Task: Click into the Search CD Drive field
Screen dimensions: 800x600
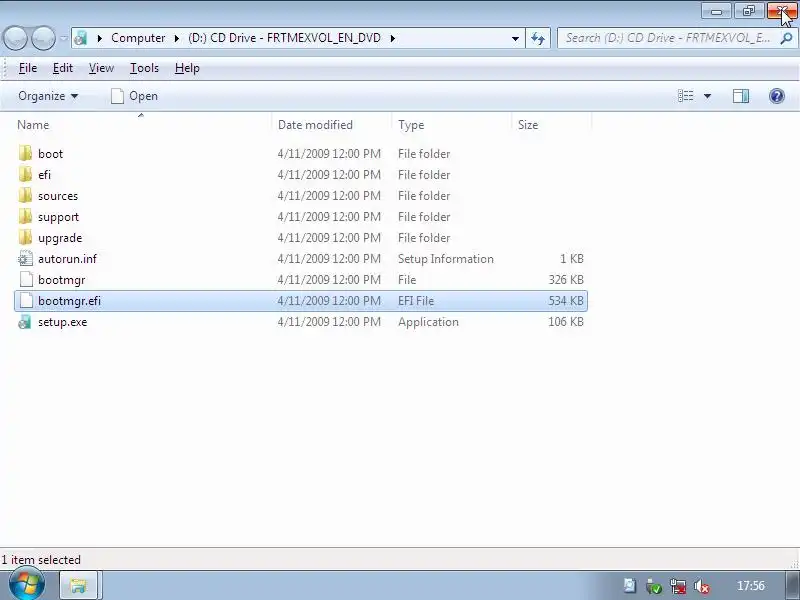Action: 667,38
